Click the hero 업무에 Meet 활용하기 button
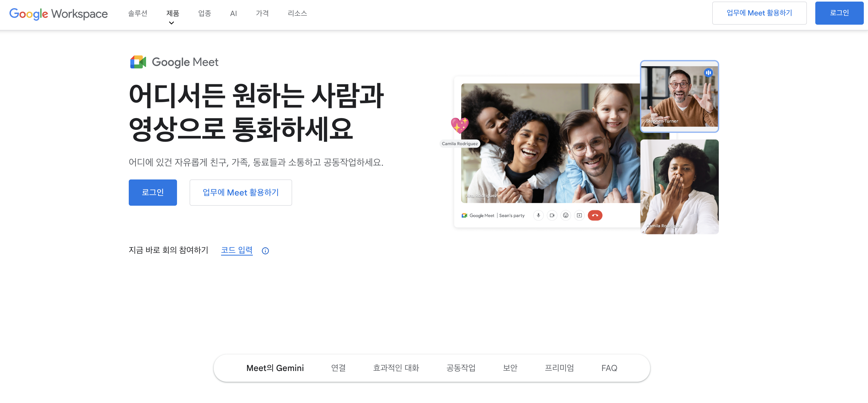Screen dimensions: 868x403 pyautogui.click(x=240, y=192)
